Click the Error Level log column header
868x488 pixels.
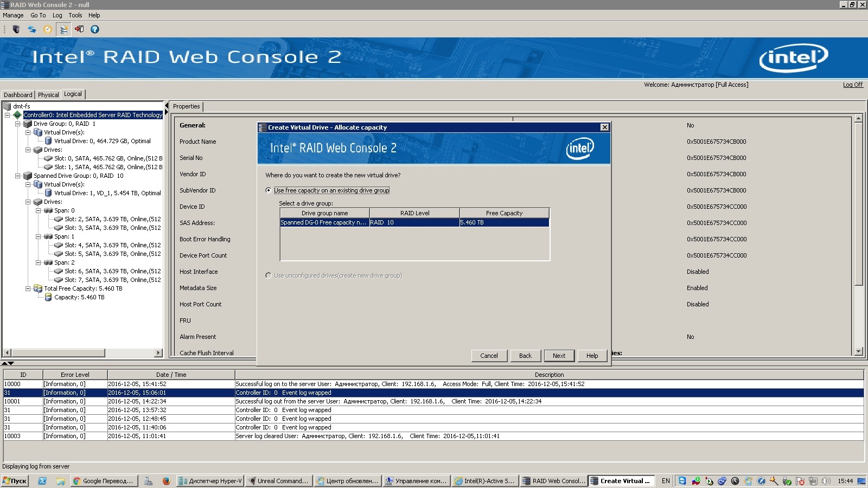click(75, 375)
